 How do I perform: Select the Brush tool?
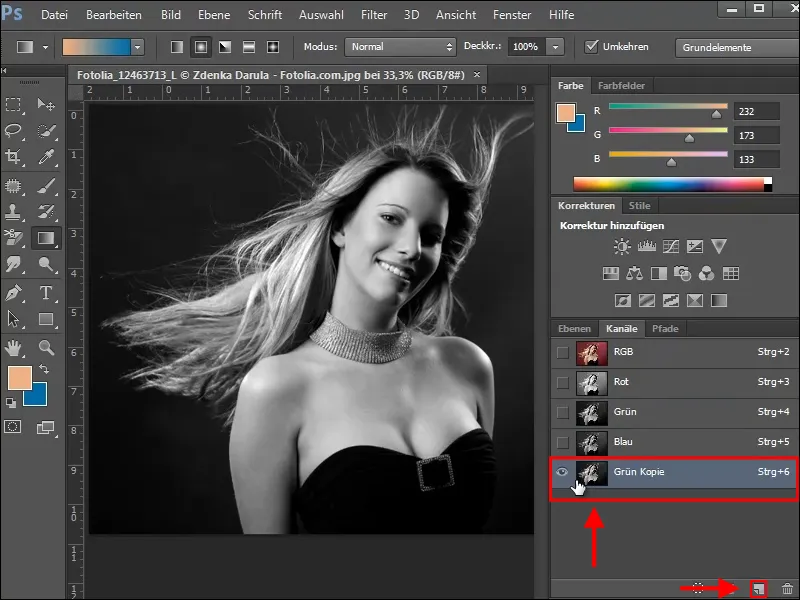pos(46,186)
